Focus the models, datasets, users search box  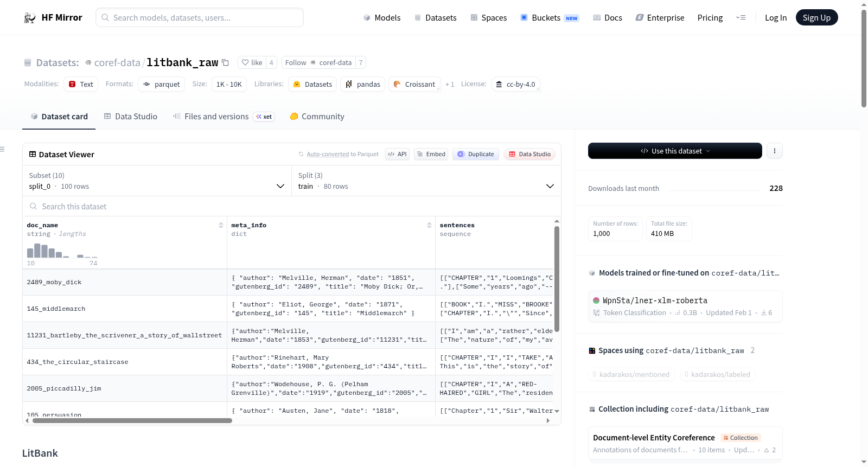[200, 17]
